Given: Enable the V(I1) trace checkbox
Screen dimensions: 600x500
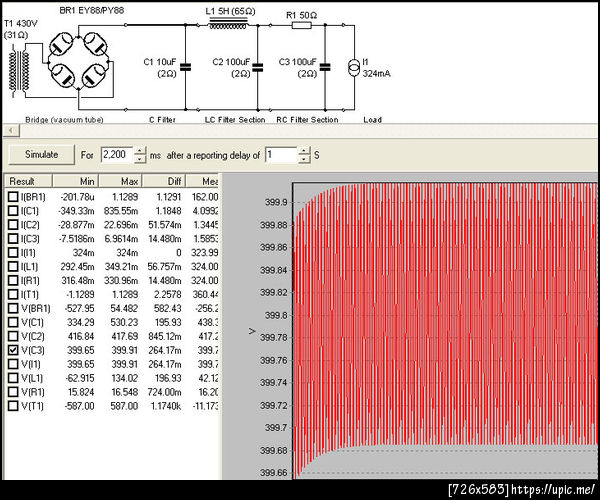Looking at the screenshot, I should [x=13, y=364].
